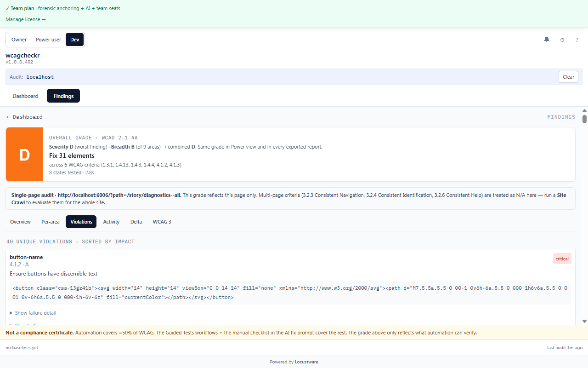Click the orange D grade tile
The width and height of the screenshot is (588, 368).
(24, 155)
